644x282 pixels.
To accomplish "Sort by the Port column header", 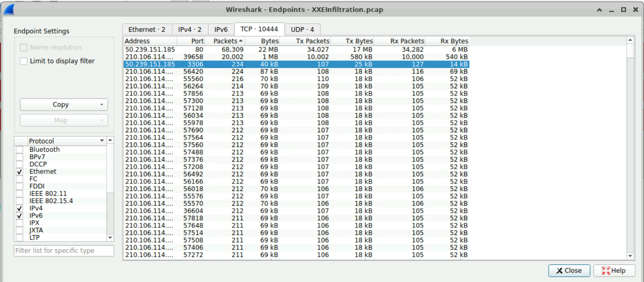I will tap(191, 41).
